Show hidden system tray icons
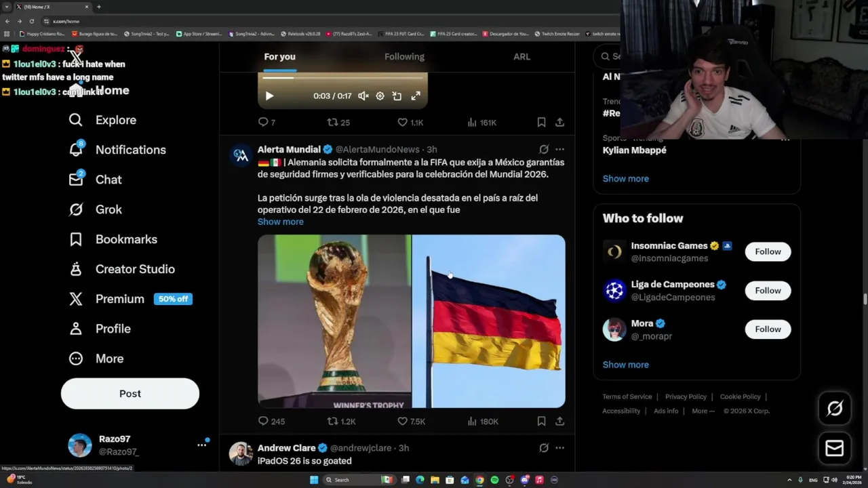 coord(791,480)
